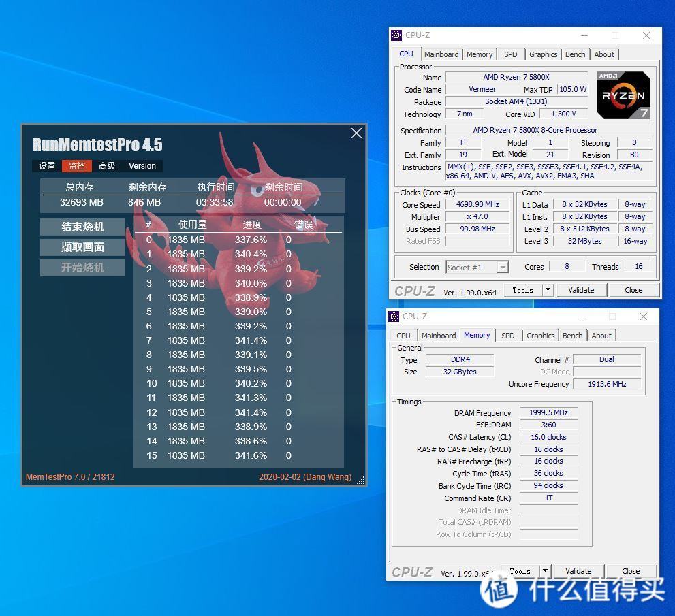Expand the Socket #1 selection dropdown

[503, 267]
